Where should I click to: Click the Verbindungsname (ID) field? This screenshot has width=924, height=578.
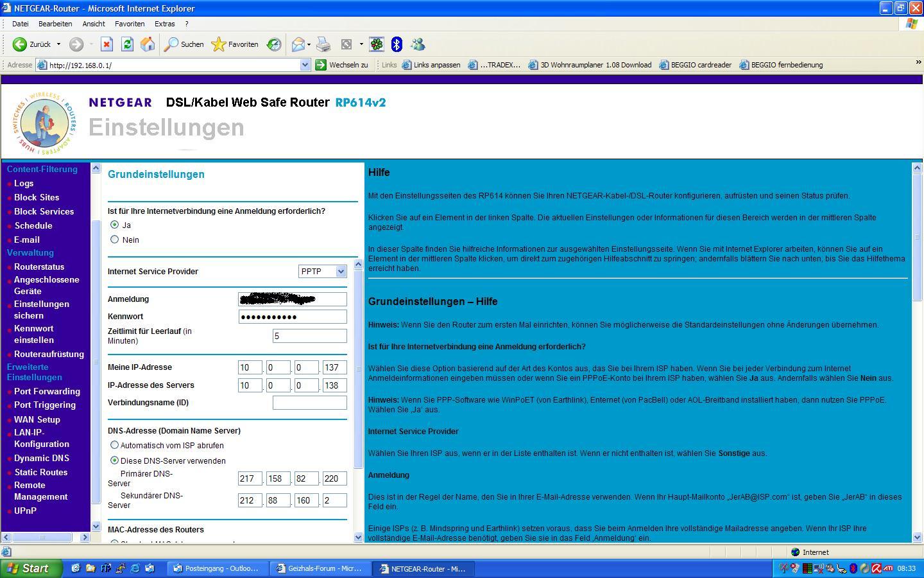[x=310, y=403]
